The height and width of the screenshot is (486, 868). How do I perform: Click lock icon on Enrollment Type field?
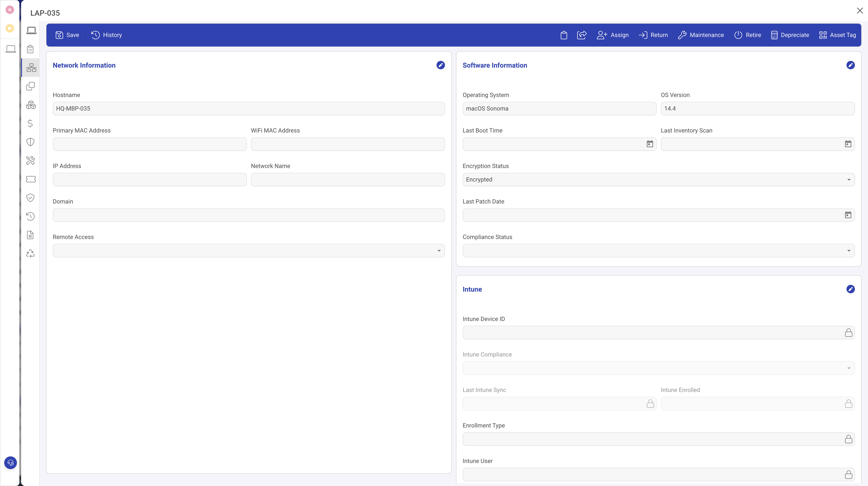pyautogui.click(x=848, y=439)
